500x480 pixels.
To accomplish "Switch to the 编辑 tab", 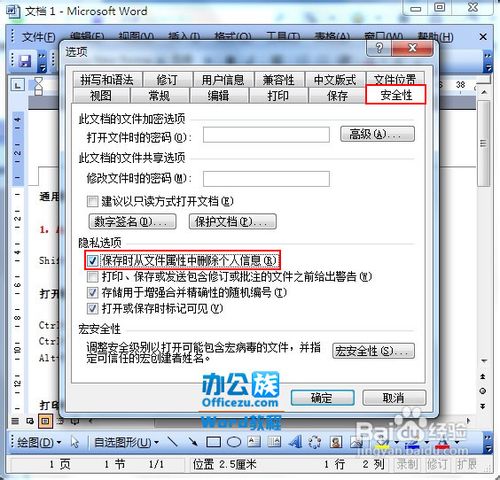I will point(218,96).
